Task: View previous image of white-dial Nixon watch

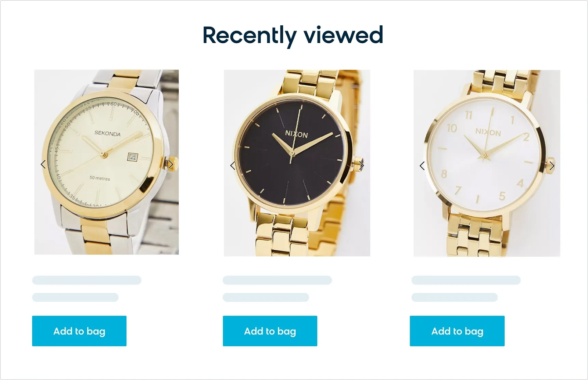Action: coord(422,166)
